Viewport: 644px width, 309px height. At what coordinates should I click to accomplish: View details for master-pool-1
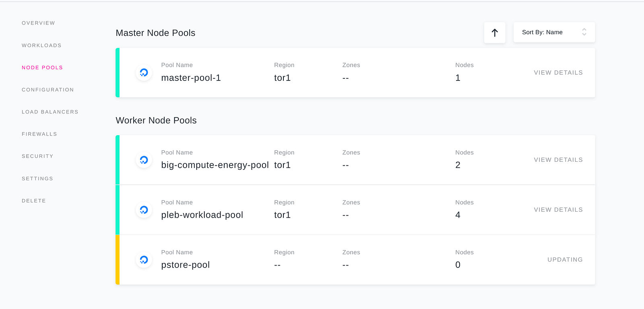pos(558,73)
